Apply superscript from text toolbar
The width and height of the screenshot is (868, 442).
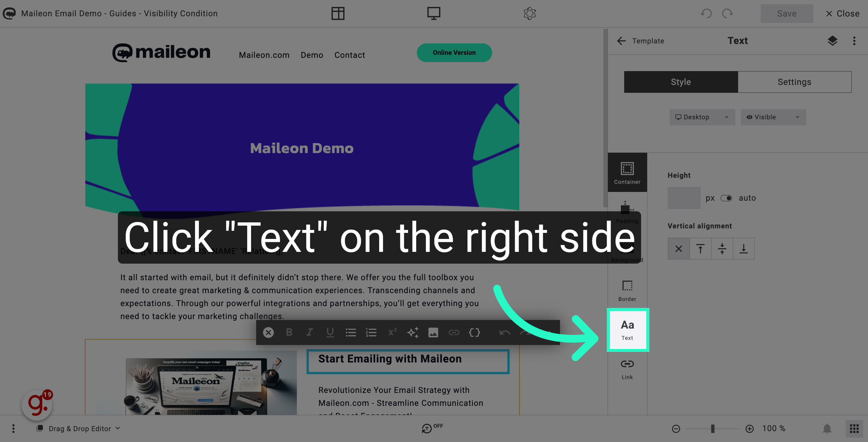(x=392, y=333)
